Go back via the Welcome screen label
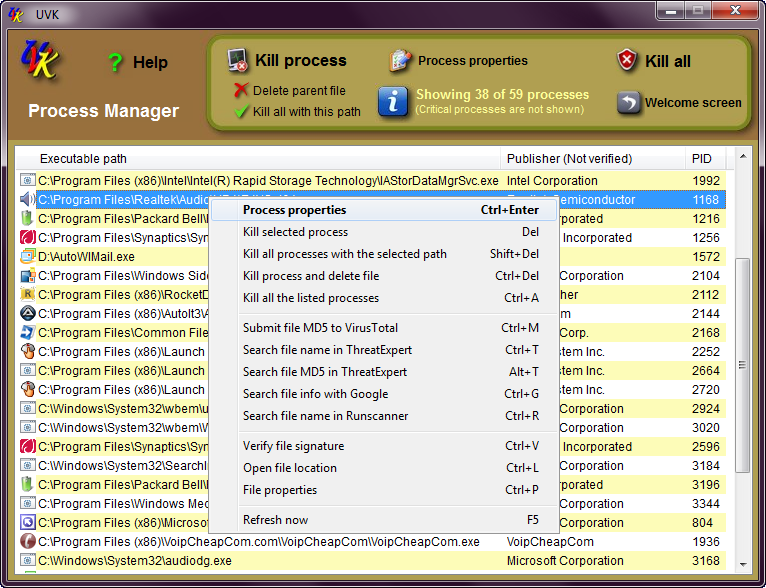Image resolution: width=766 pixels, height=588 pixels. click(693, 103)
